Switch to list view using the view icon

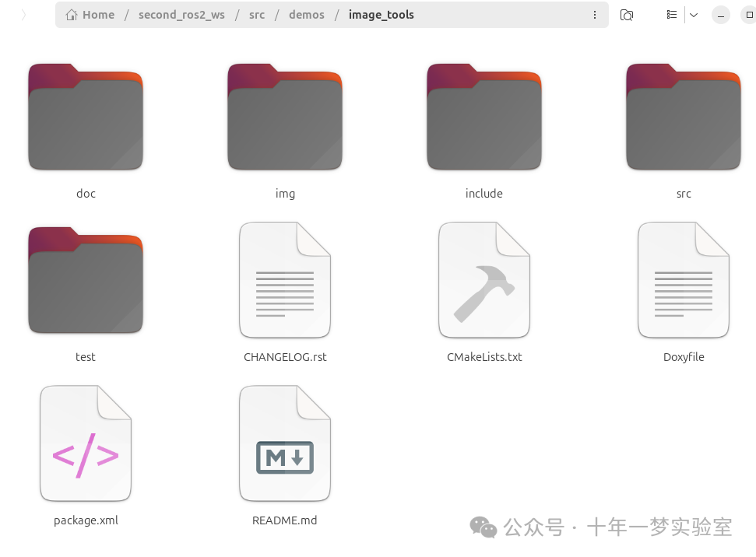(x=672, y=15)
